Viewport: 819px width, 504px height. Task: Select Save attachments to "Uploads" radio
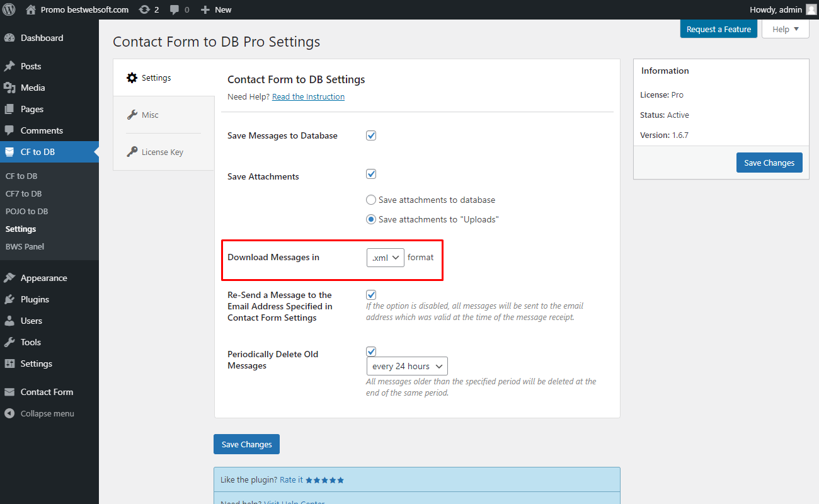point(371,219)
